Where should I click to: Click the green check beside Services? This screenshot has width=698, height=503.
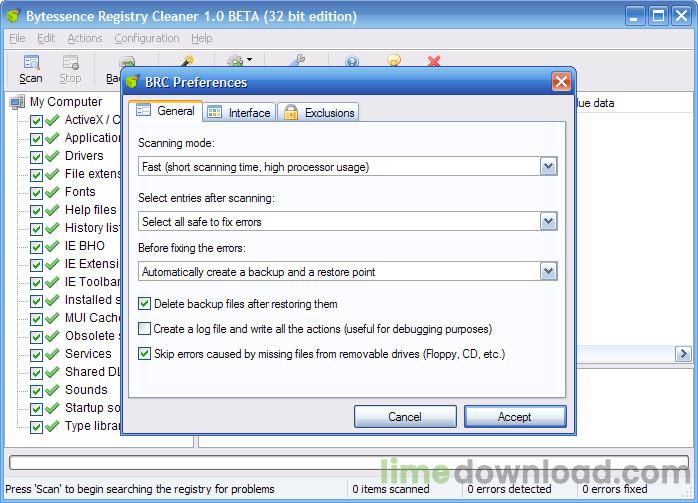(53, 354)
